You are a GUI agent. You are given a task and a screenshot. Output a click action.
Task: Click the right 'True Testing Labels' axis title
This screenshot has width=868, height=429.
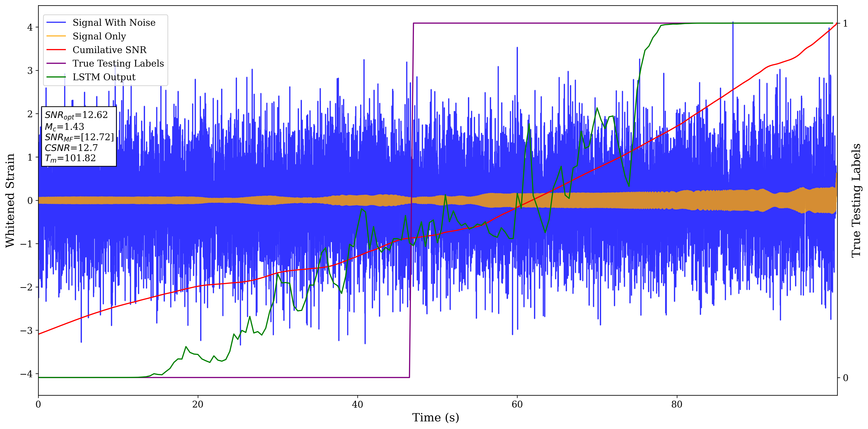pyautogui.click(x=856, y=200)
